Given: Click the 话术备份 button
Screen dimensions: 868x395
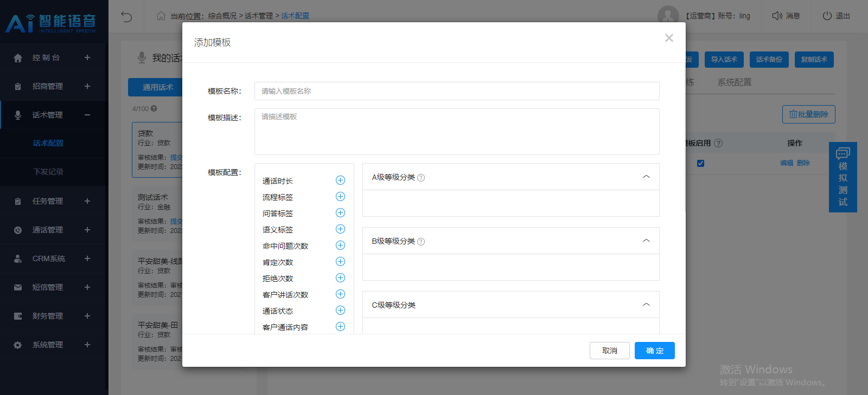Looking at the screenshot, I should (769, 60).
